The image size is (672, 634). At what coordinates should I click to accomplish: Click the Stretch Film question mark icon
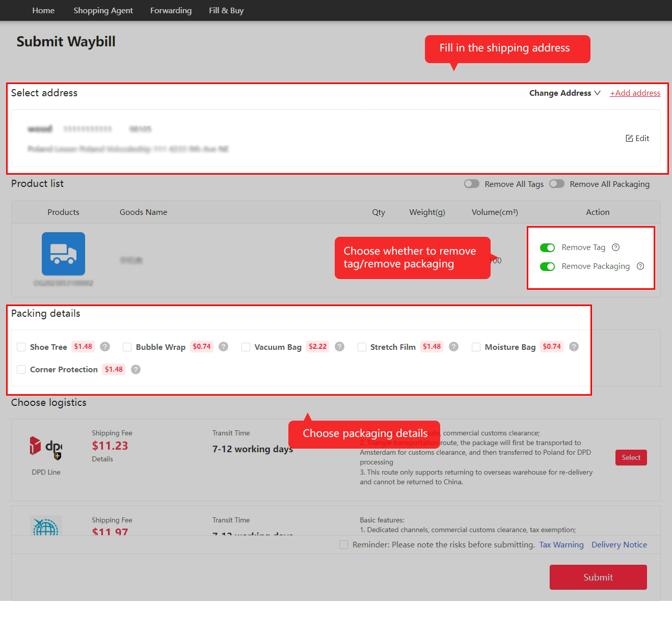[x=453, y=347]
